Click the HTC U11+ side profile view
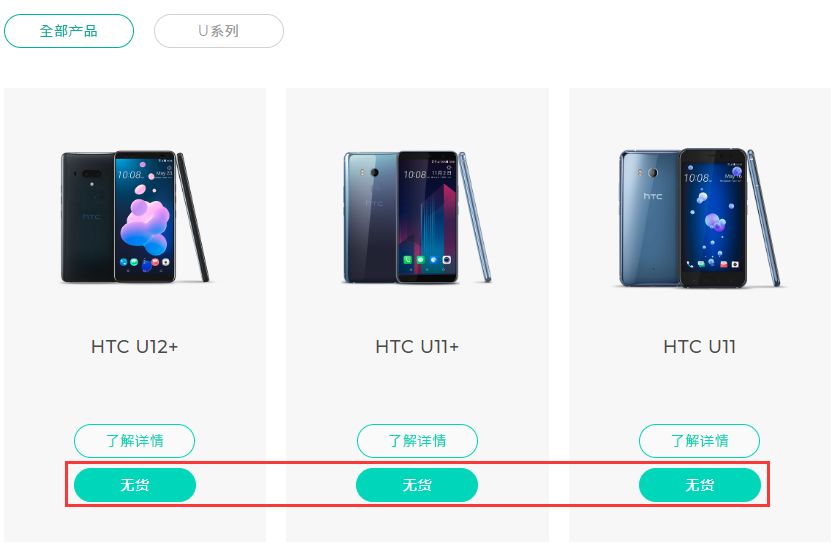The image size is (835, 544). point(474,217)
